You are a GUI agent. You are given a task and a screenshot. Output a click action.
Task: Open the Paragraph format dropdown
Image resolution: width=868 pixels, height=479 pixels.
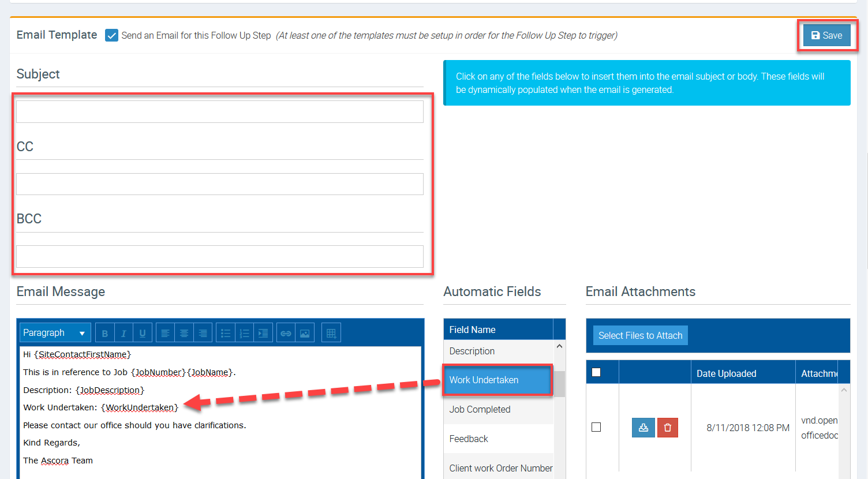[x=55, y=333]
